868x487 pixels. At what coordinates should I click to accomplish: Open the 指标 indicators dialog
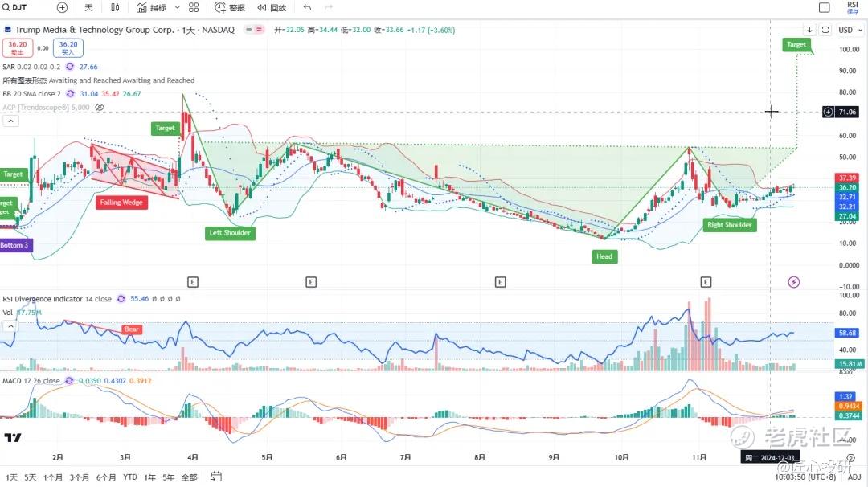[152, 7]
